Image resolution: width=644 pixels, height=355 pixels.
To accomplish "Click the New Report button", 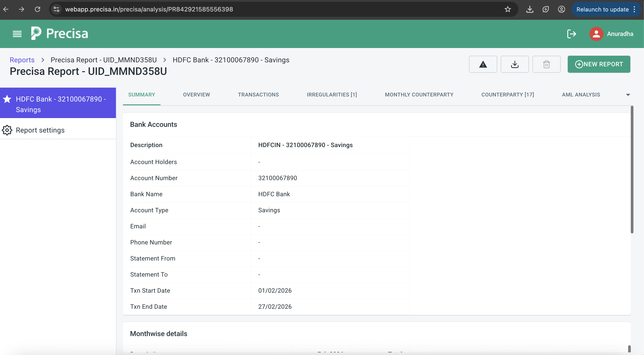I will (599, 64).
